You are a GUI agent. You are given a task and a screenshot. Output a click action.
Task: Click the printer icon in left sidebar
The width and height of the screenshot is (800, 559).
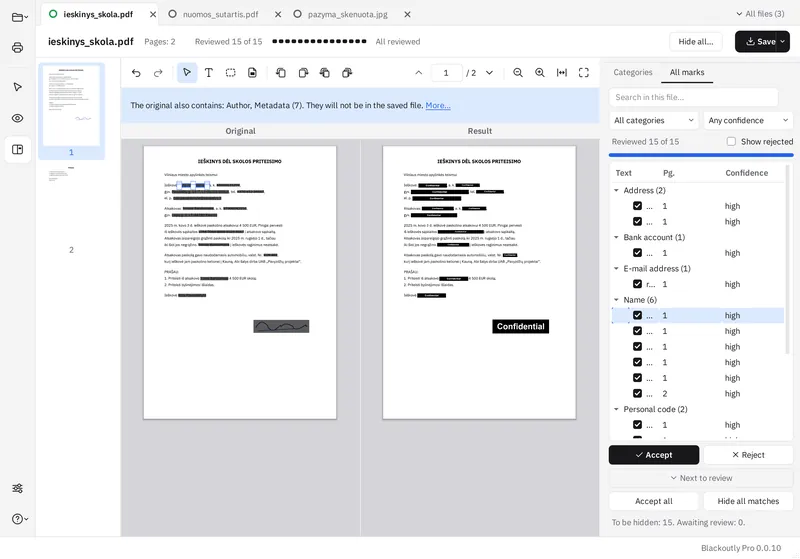[x=17, y=47]
